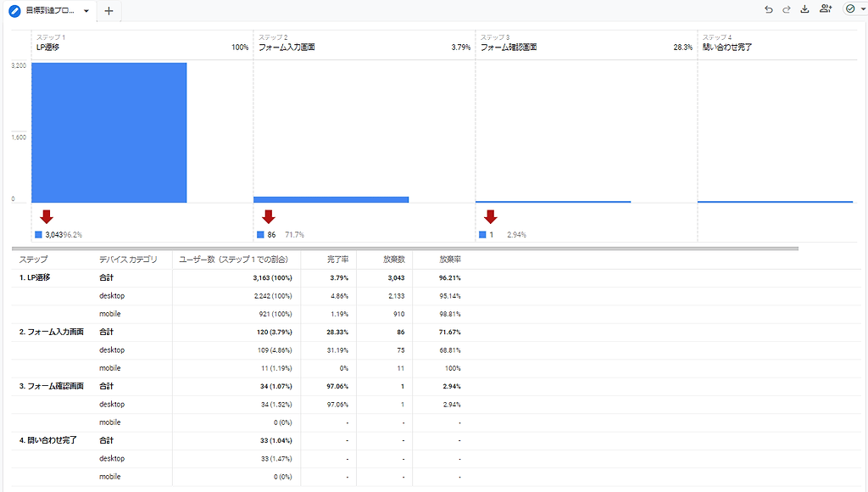Screen dimensions: 868x492
Task: Click the 2,242 (100%) desktop cell
Action: pos(273,296)
